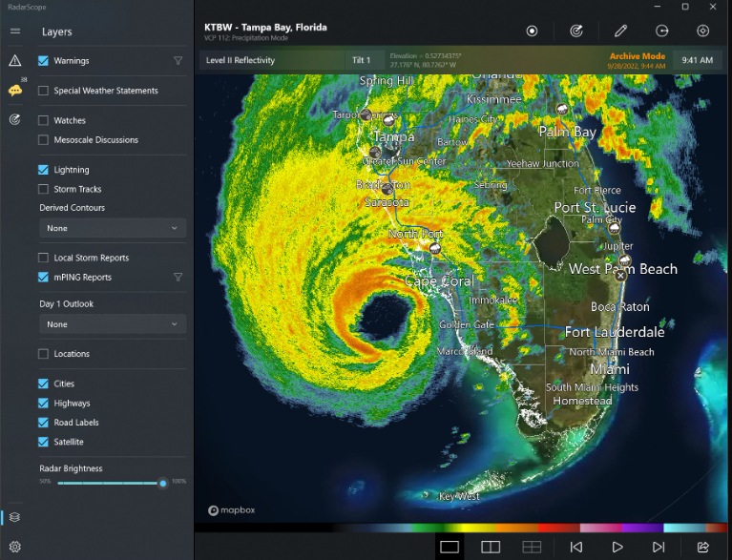732x560 pixels.
Task: Uncheck the Highways checkbox
Action: click(x=43, y=403)
